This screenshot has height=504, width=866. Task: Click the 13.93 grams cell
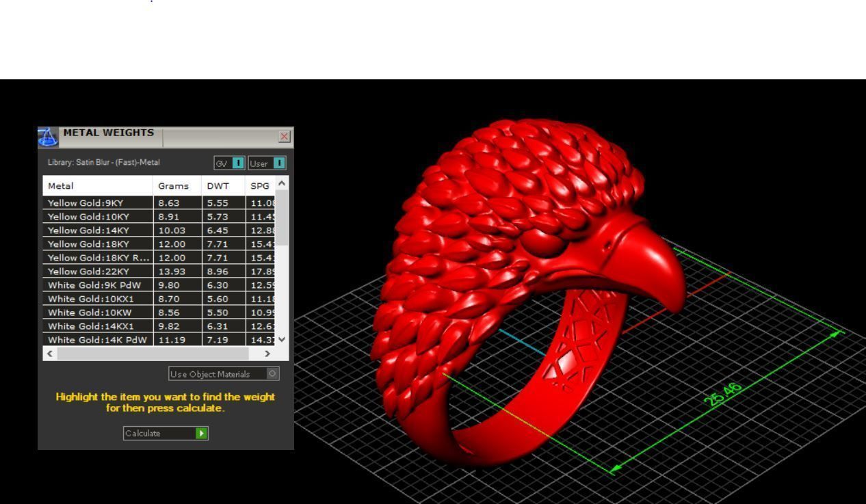point(177,271)
